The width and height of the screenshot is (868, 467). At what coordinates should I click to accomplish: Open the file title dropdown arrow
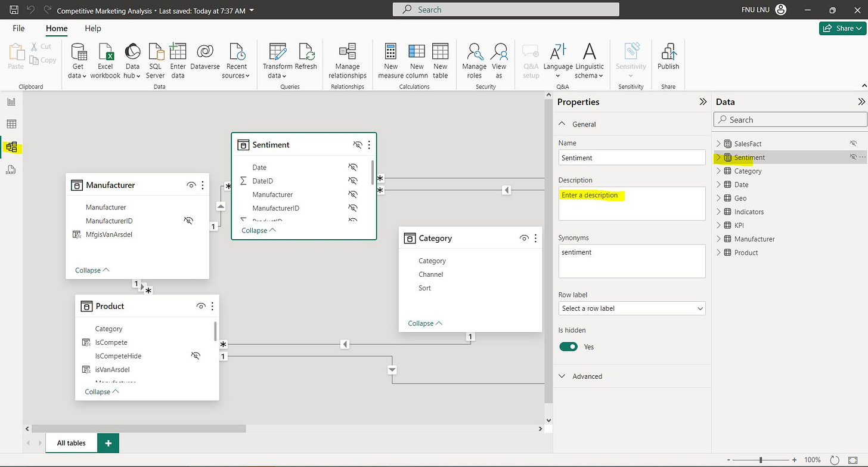coord(252,11)
